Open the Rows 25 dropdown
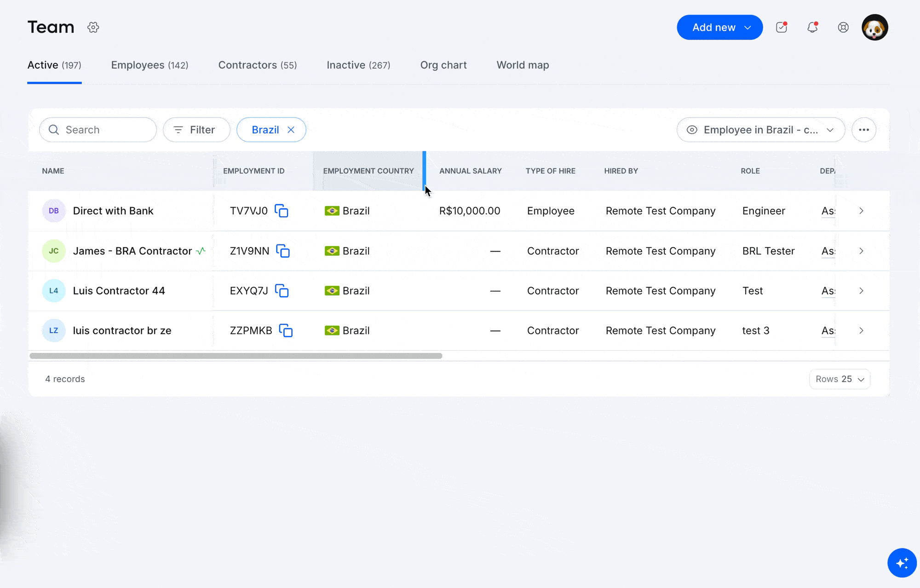The width and height of the screenshot is (920, 588). (x=839, y=379)
